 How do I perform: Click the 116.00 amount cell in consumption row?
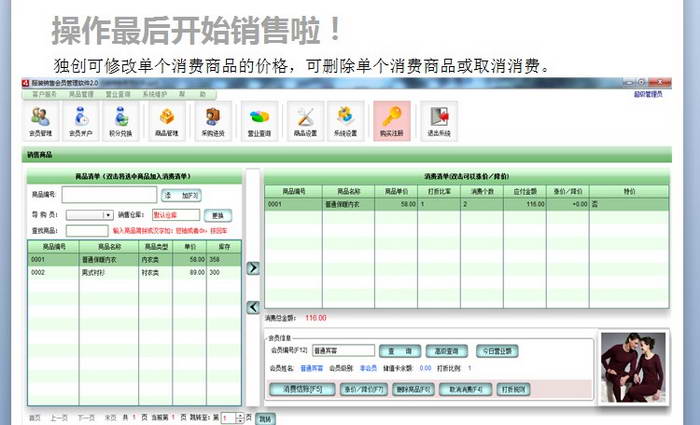click(x=525, y=204)
